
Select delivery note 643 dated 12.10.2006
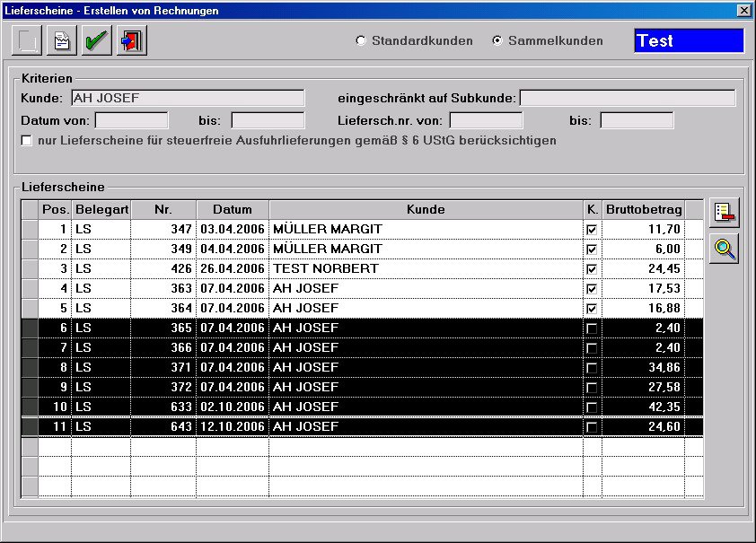[x=359, y=426]
